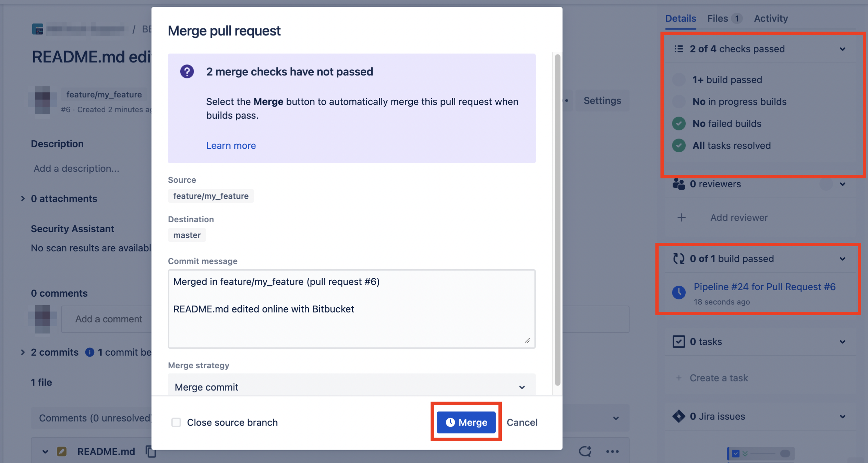Open Pipeline #24 for Pull Request #6
The width and height of the screenshot is (868, 463).
[x=764, y=287]
